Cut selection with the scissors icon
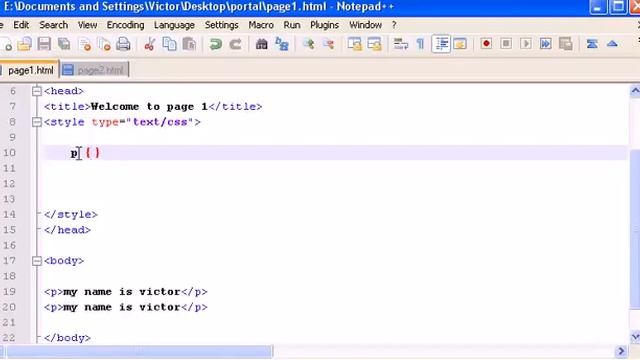 click(x=149, y=44)
